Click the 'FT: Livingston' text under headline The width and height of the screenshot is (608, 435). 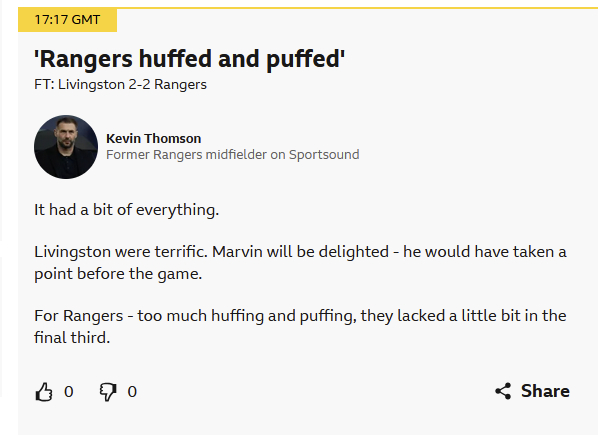pos(76,84)
